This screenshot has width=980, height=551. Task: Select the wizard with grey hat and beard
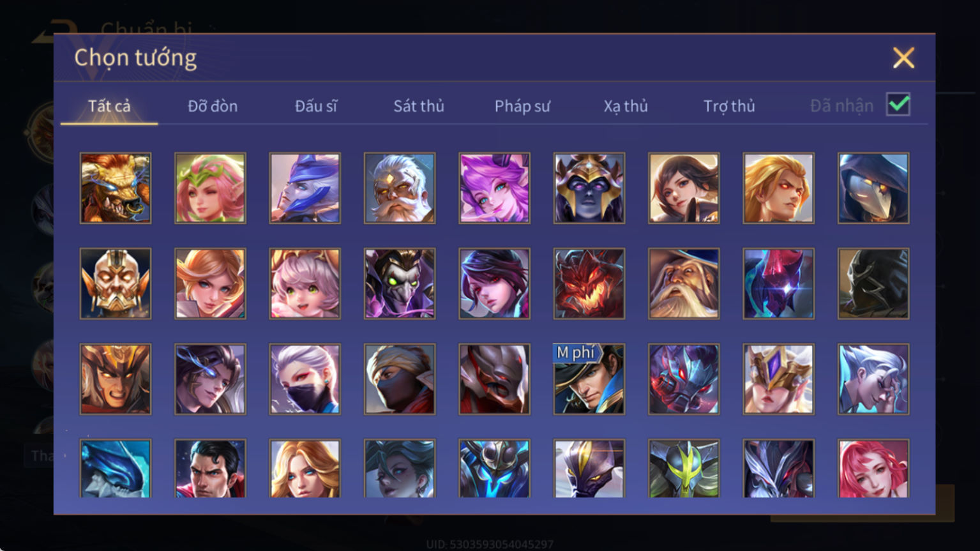point(684,283)
